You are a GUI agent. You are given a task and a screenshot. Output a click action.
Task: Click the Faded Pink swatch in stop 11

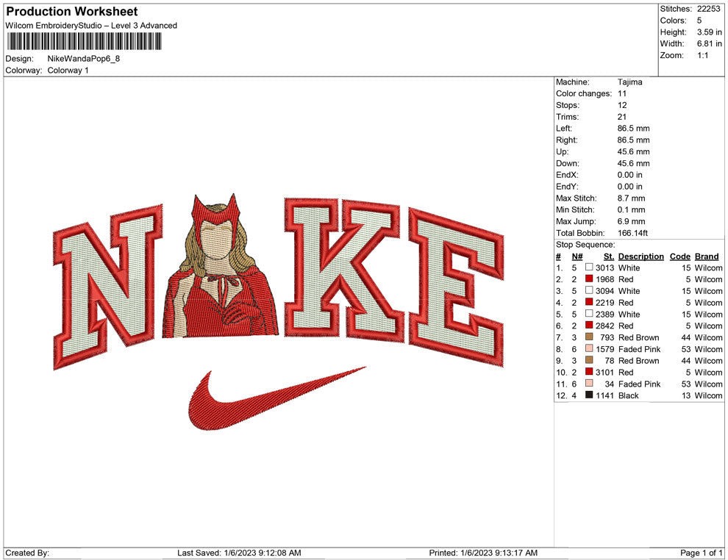coord(589,383)
